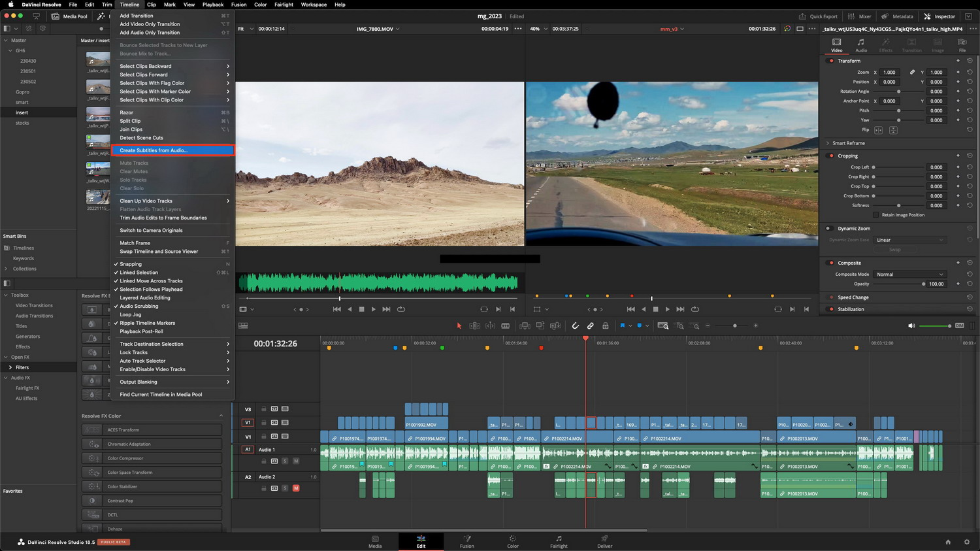Open the Composite Mode dropdown
Image resolution: width=980 pixels, height=551 pixels.
click(x=910, y=275)
